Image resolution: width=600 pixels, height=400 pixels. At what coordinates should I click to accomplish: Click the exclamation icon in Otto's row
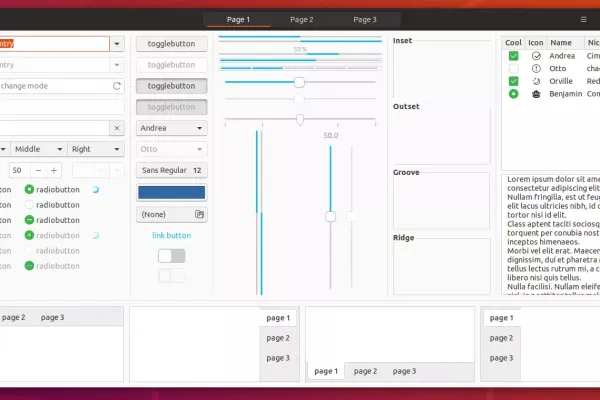(x=536, y=69)
